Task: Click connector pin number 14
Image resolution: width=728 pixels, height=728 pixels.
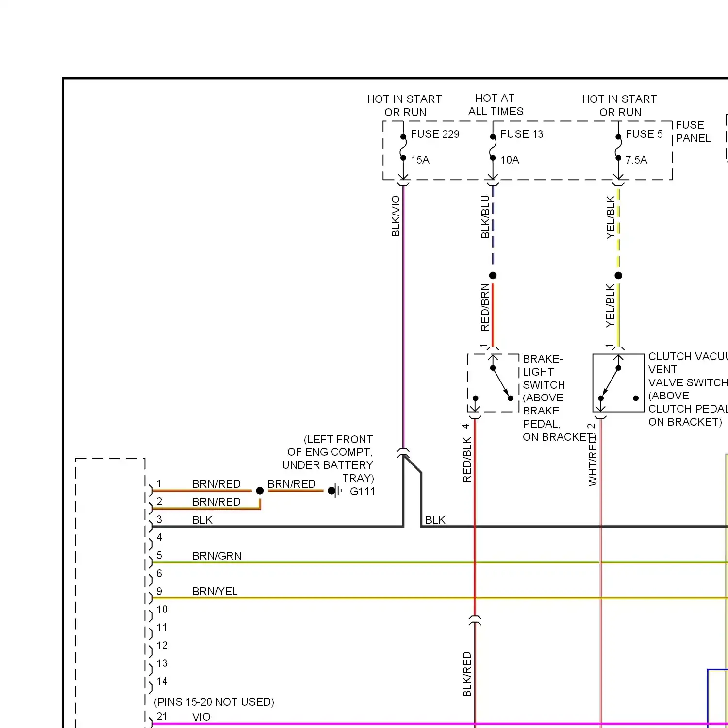Action: coord(162,681)
